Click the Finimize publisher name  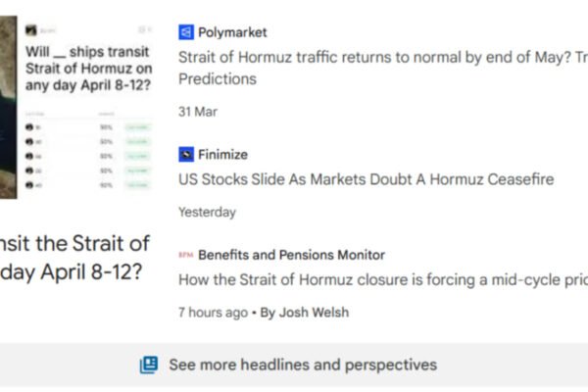[222, 154]
